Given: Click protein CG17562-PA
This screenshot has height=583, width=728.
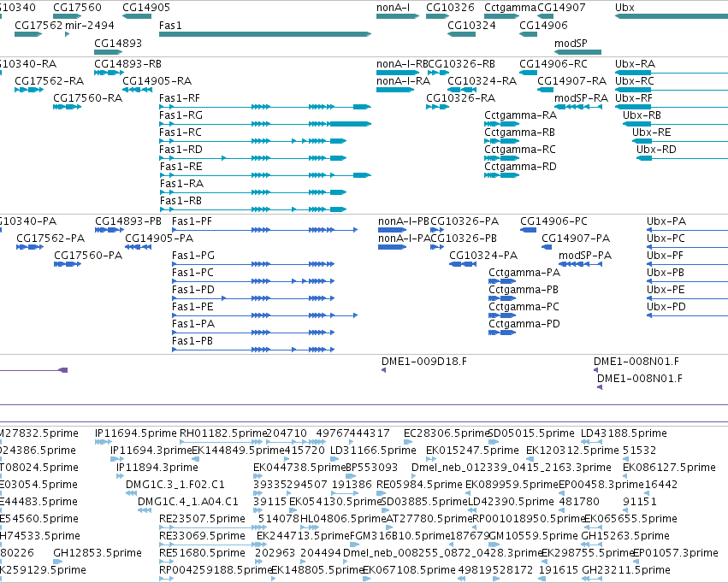Looking at the screenshot, I should [30, 247].
